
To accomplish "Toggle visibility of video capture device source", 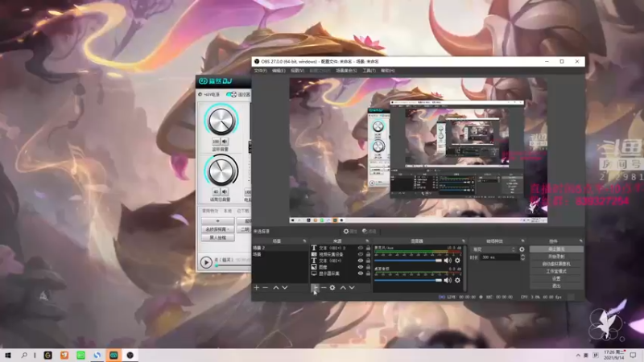I will 361,254.
